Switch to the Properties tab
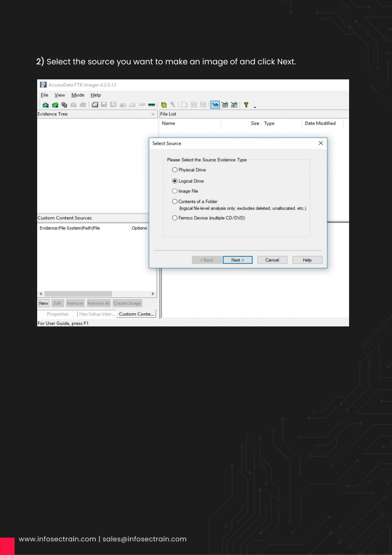The image size is (392, 555). (58, 314)
